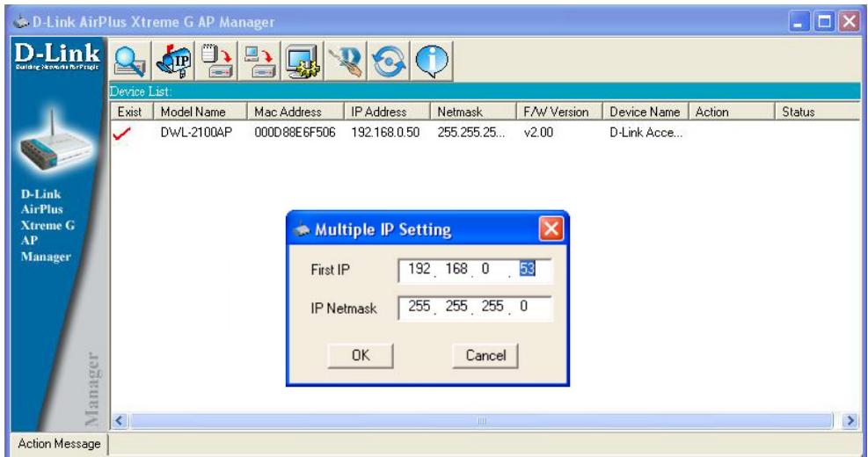This screenshot has width=868, height=457.
Task: Click the 000D88E6F506 MAC address cell
Action: [x=295, y=133]
